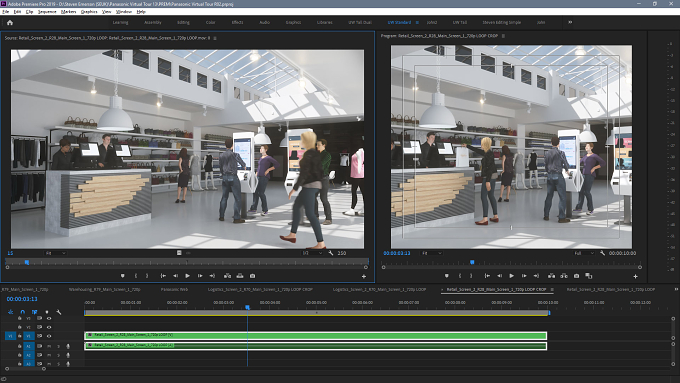The height and width of the screenshot is (383, 680).
Task: Click Extract button in Program monitor
Action: pos(564,276)
